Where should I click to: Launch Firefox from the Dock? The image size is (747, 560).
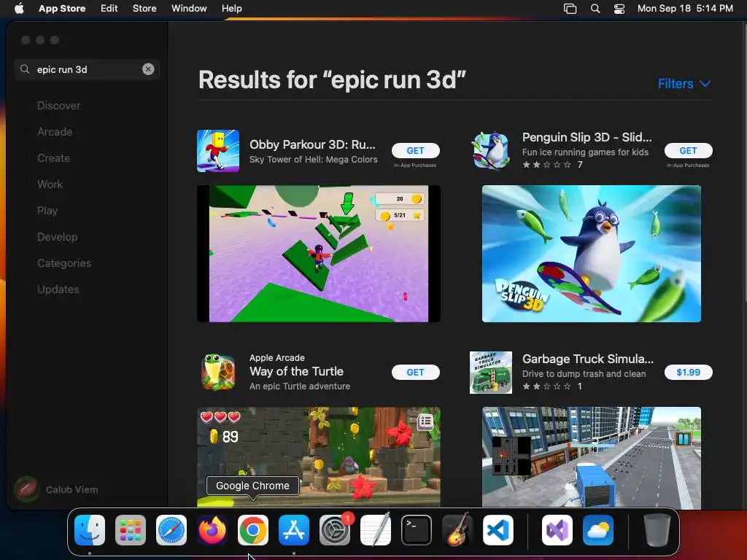(212, 530)
